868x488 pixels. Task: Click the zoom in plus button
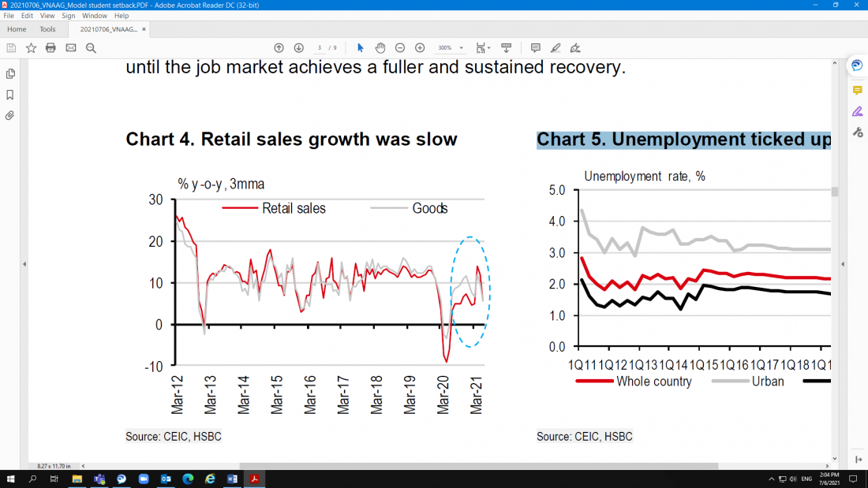[x=420, y=47]
